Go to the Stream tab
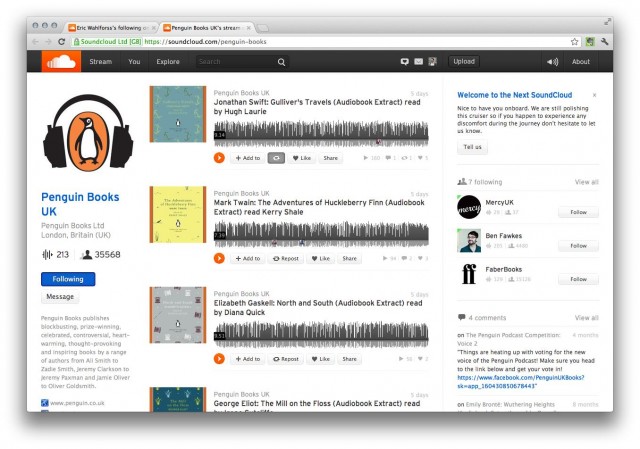640x449 pixels. pyautogui.click(x=100, y=62)
